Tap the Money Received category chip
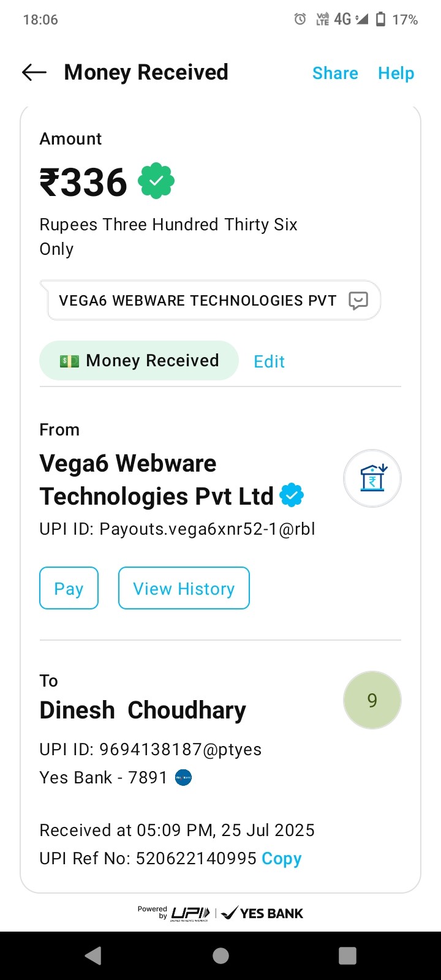The height and width of the screenshot is (980, 441). click(139, 361)
